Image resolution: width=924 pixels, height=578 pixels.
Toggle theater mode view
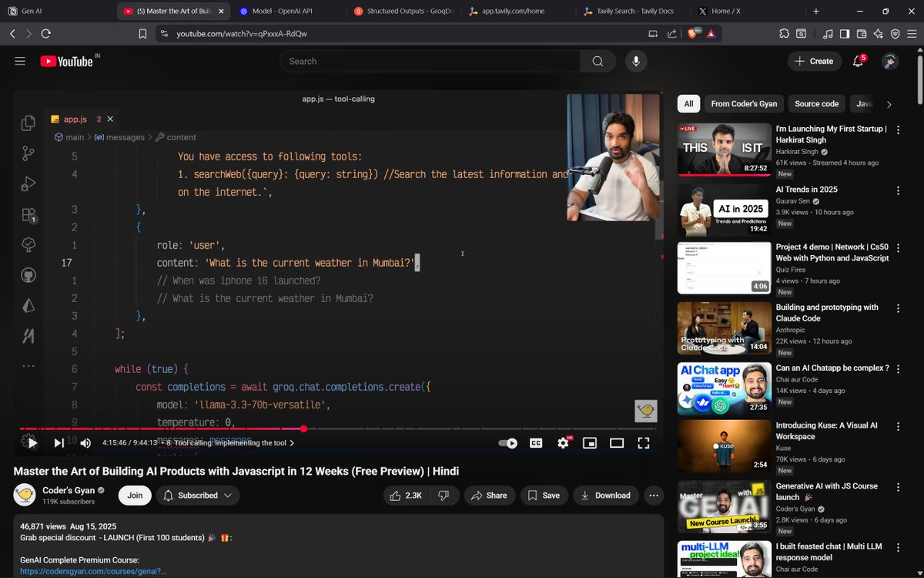[x=617, y=443]
